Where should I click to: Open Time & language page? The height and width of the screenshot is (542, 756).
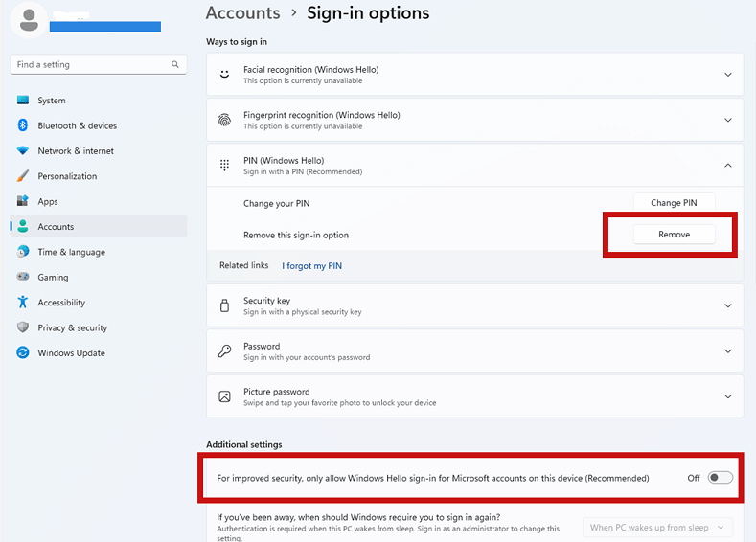99,252
